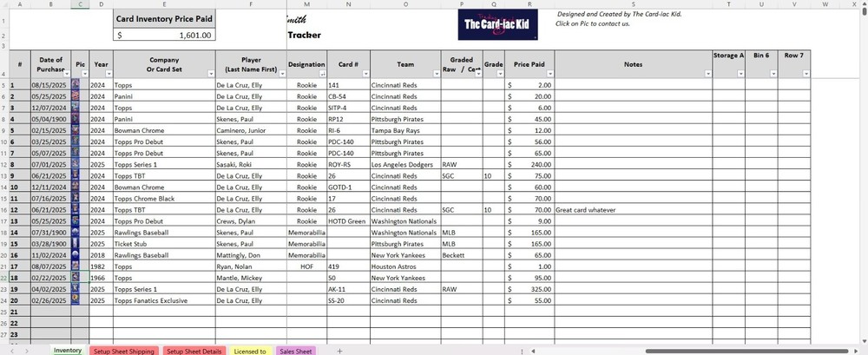
Task: Select date cell 02/26/2025
Action: pos(50,300)
